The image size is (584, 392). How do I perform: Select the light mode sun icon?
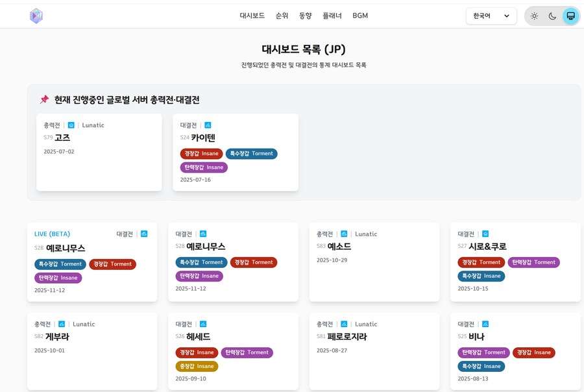click(x=535, y=16)
